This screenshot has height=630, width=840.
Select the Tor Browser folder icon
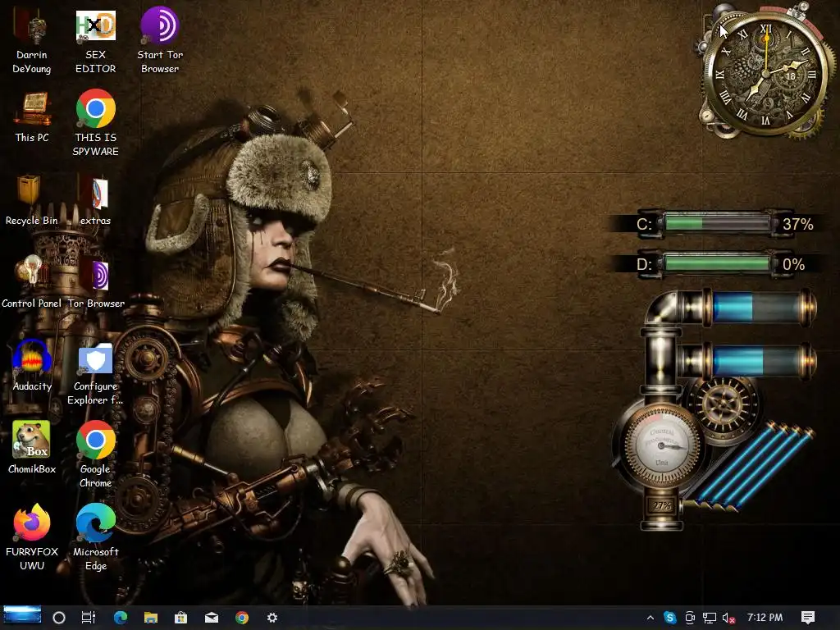(96, 282)
